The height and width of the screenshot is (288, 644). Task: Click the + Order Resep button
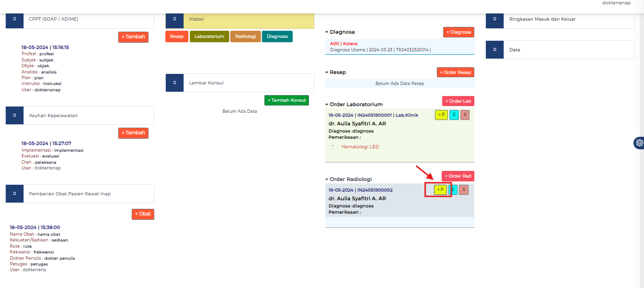pos(455,72)
